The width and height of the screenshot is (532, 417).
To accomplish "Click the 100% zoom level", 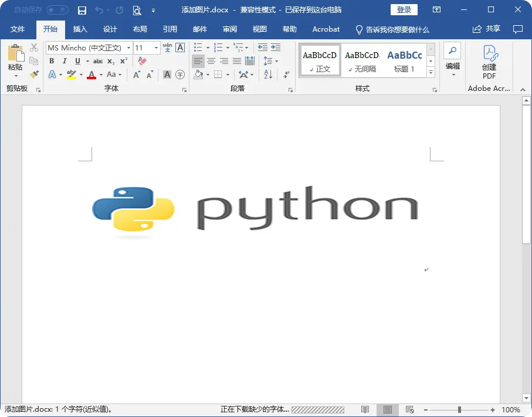I will coord(511,410).
